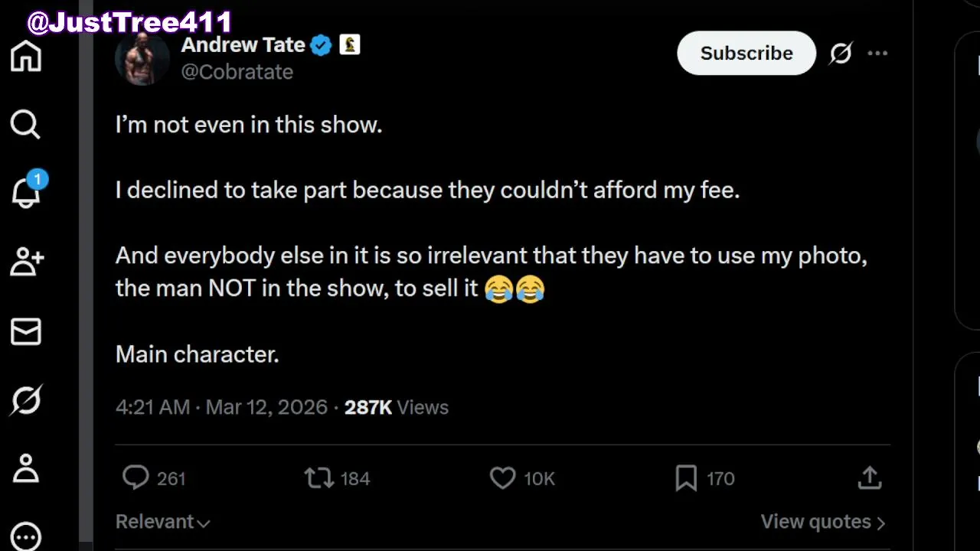The height and width of the screenshot is (551, 980).
Task: Open Grok icon in left sidebar
Action: click(x=26, y=400)
